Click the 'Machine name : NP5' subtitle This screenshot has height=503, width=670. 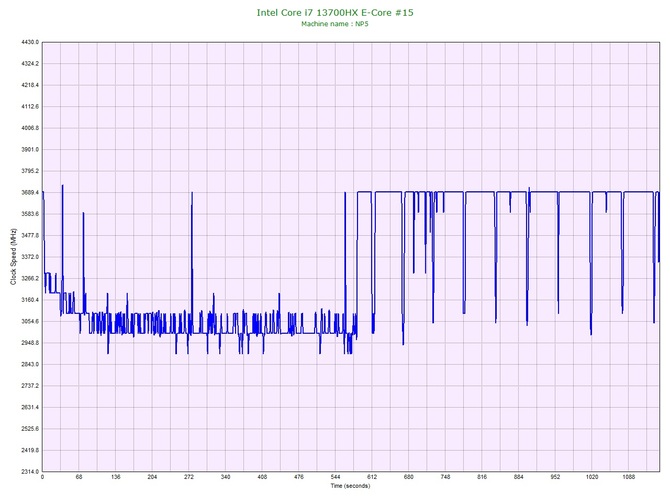[x=335, y=24]
